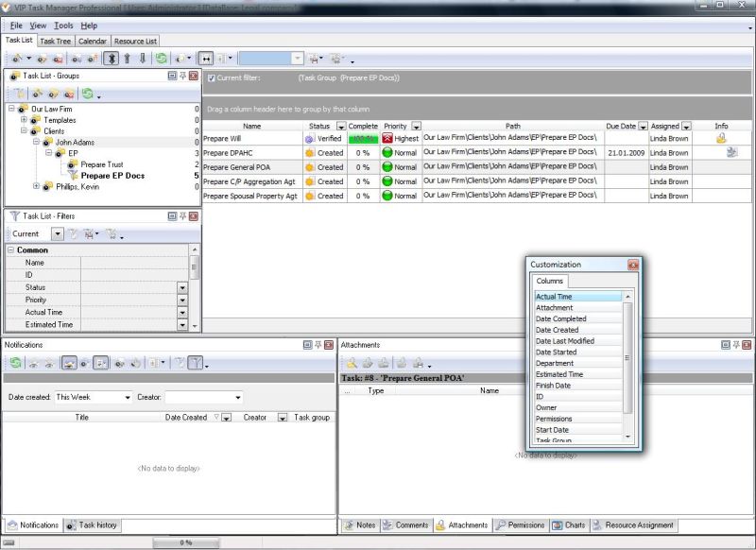This screenshot has height=550, width=756.
Task: Toggle the auto-width column button in toolbar
Action: tap(205, 59)
